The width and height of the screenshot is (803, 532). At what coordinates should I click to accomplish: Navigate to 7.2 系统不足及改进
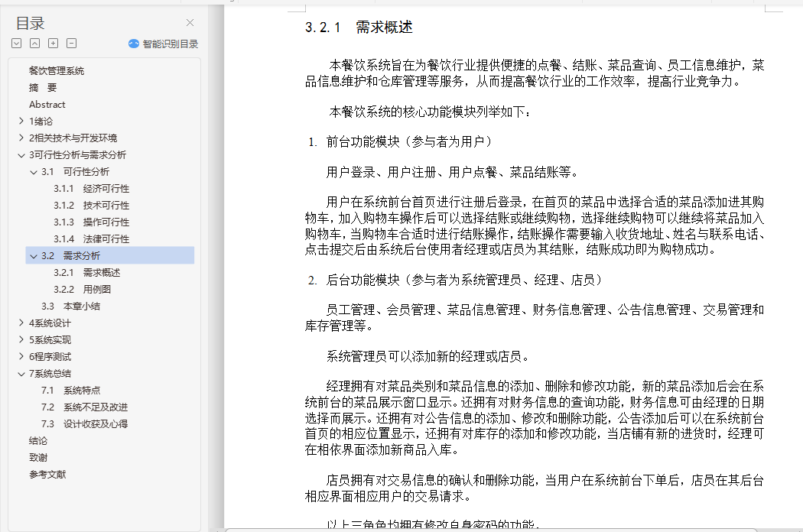(84, 407)
